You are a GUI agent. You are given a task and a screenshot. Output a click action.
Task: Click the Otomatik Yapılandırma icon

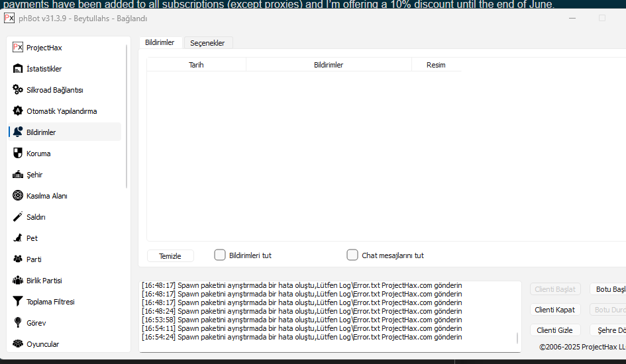tap(18, 111)
